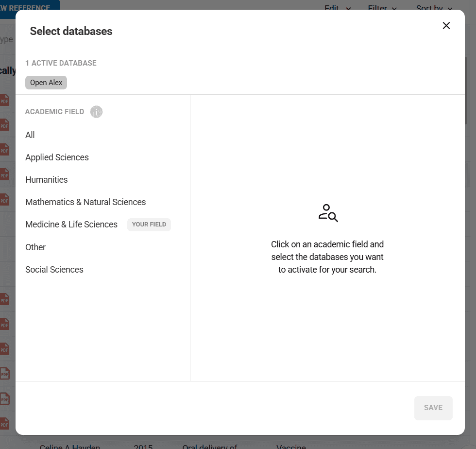This screenshot has height=449, width=476.
Task: Choose the All academic field
Action: tap(30, 135)
